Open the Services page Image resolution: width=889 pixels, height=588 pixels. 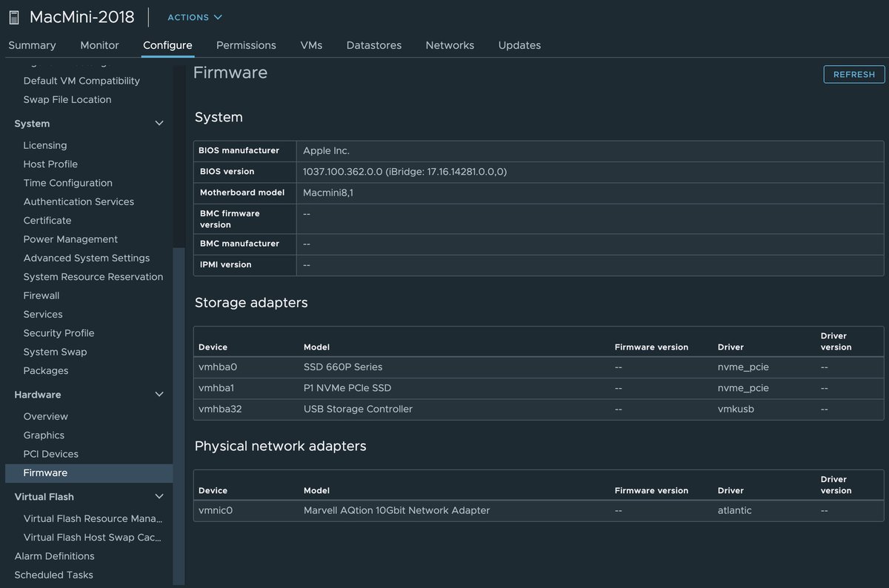pos(43,314)
